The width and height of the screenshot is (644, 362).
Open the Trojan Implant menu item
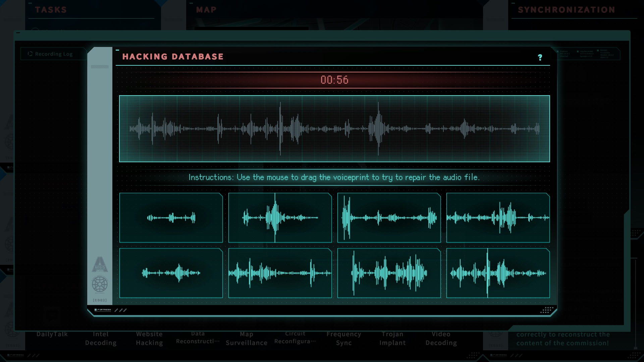coord(392,338)
